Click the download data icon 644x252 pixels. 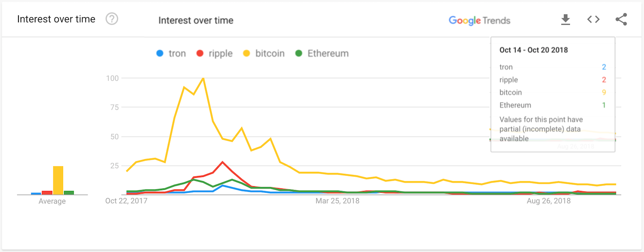coord(566,19)
